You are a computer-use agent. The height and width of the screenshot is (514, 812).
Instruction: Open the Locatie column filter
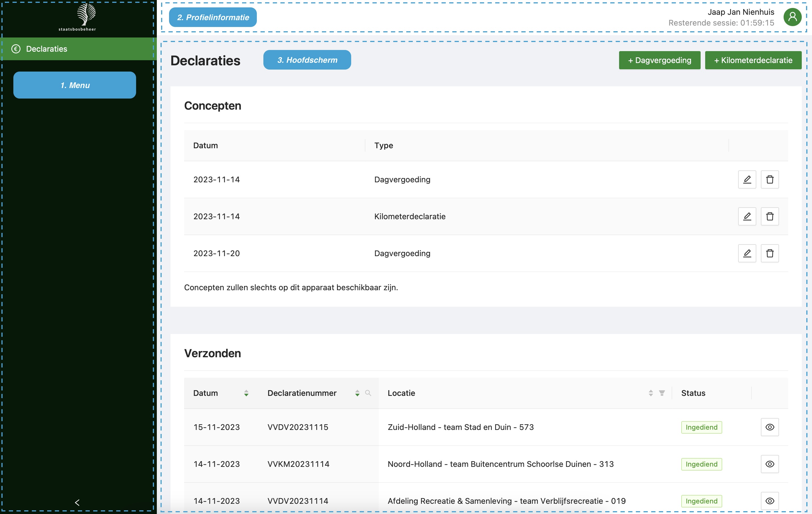tap(662, 393)
